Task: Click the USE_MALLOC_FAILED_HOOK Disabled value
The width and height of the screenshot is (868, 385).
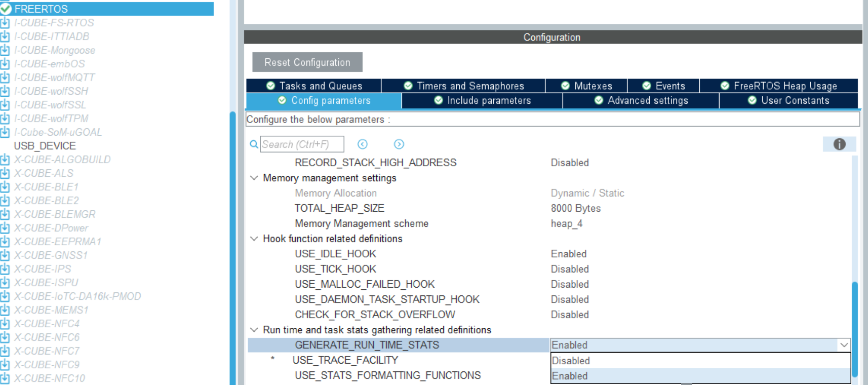Action: coord(570,284)
